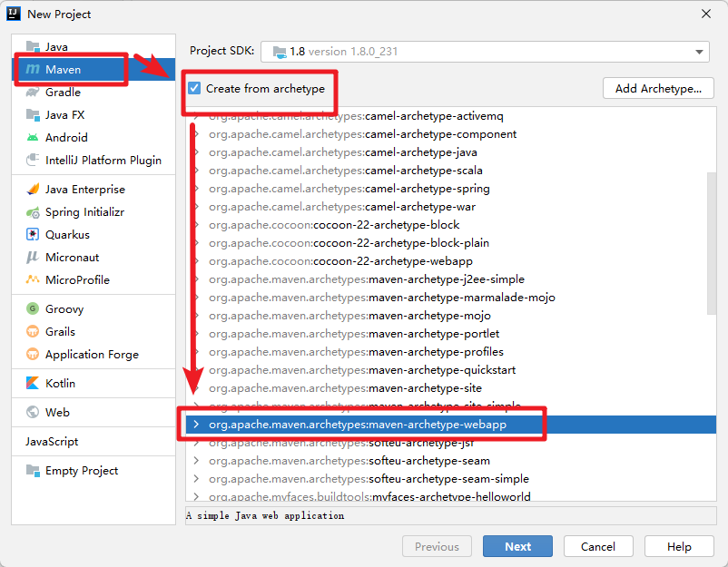Click the Next button

517,546
